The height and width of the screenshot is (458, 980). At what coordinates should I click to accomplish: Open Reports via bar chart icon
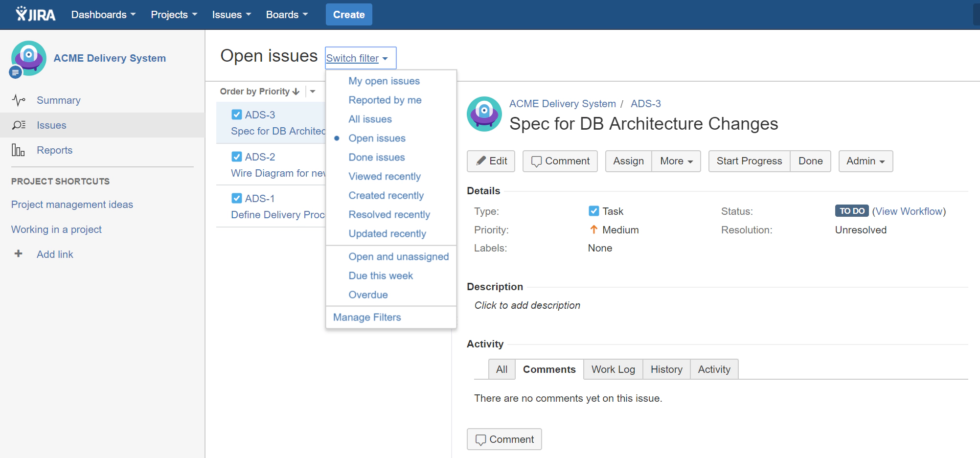point(18,150)
